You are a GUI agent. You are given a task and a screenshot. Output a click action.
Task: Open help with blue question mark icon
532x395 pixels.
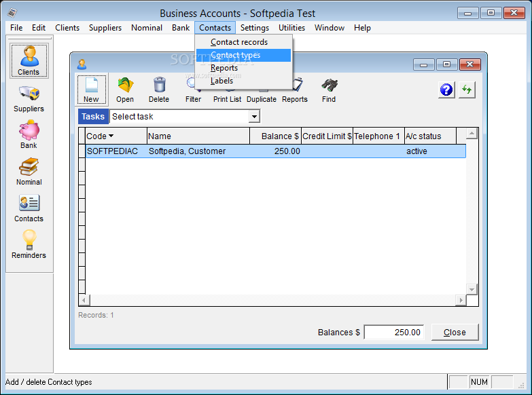446,90
